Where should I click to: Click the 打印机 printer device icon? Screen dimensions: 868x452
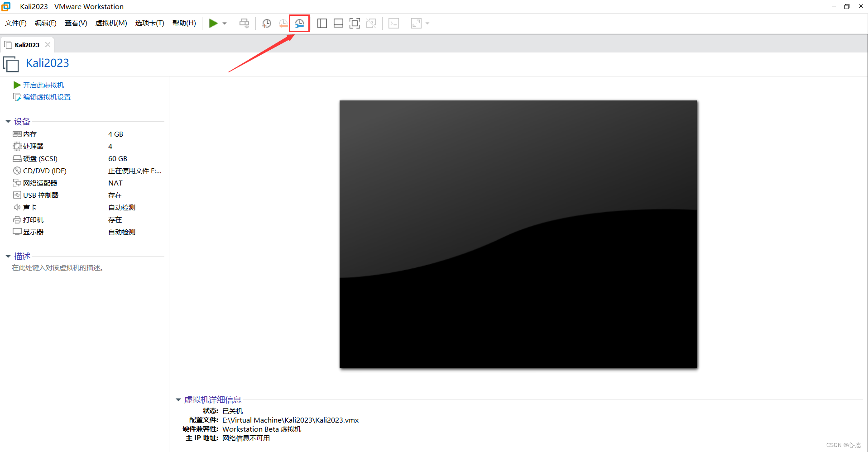(17, 219)
